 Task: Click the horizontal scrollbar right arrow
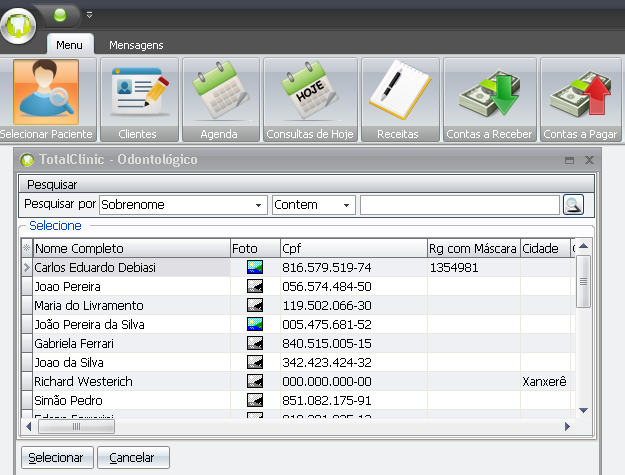pyautogui.click(x=567, y=426)
